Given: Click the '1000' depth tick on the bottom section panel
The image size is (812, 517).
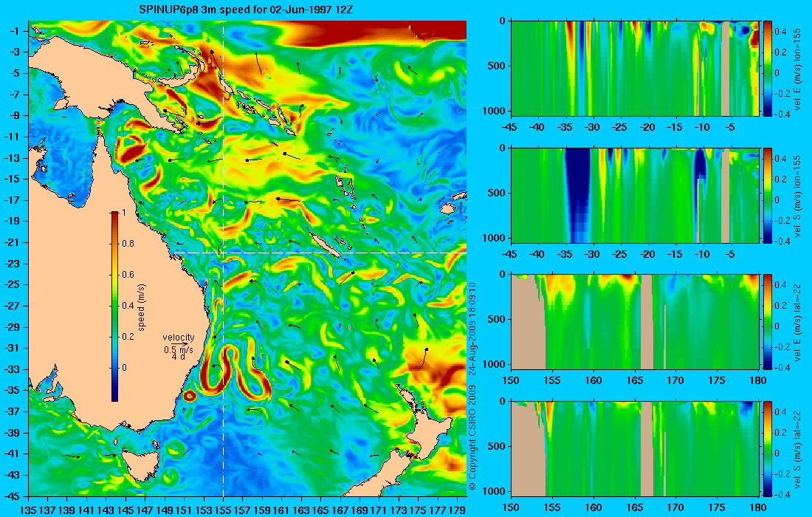Looking at the screenshot, I should (495, 490).
